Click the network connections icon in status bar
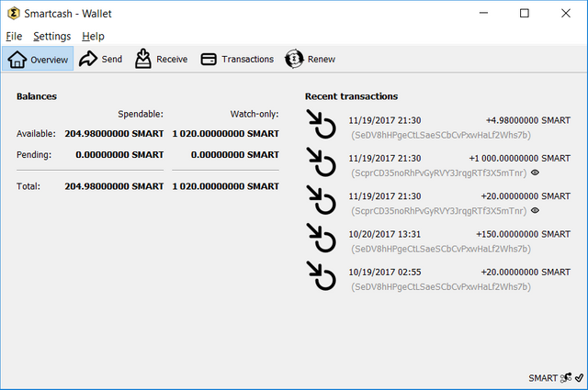588x390 pixels. click(566, 378)
